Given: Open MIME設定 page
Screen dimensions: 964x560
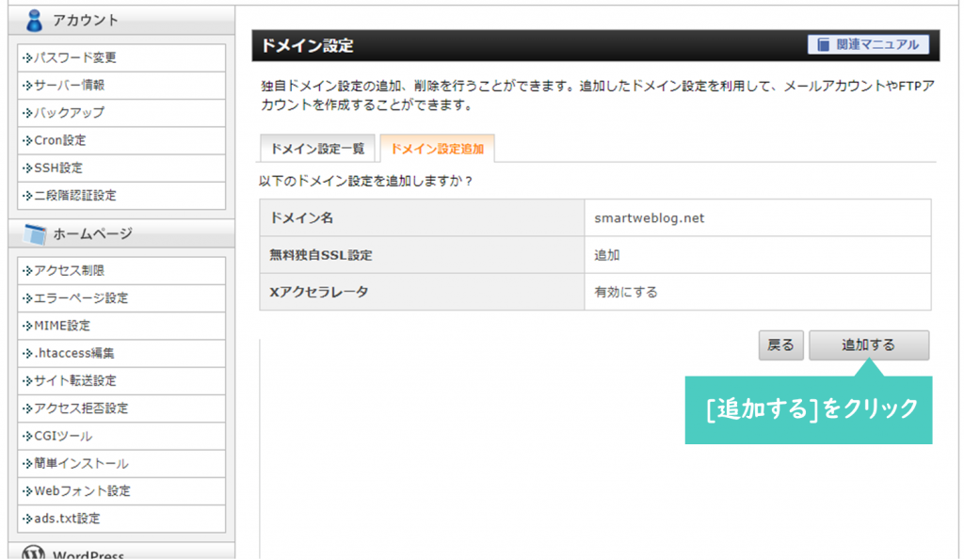Looking at the screenshot, I should [x=121, y=326].
